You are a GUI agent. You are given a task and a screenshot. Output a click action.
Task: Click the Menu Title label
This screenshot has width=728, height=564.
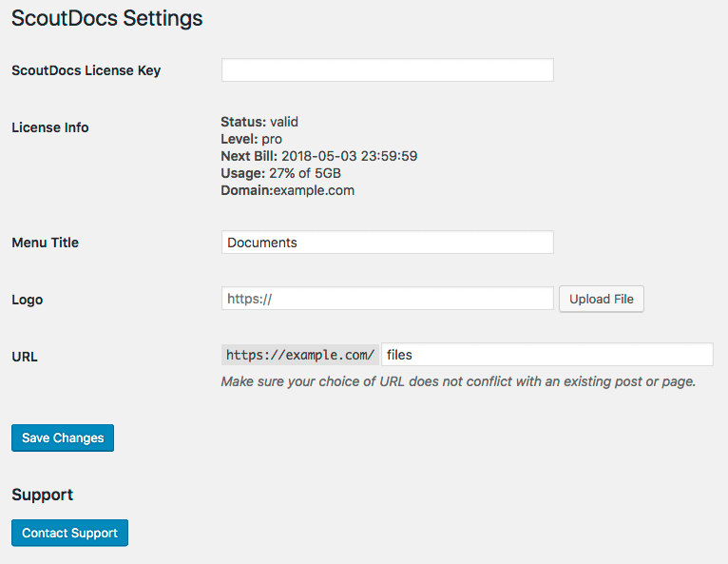click(45, 243)
